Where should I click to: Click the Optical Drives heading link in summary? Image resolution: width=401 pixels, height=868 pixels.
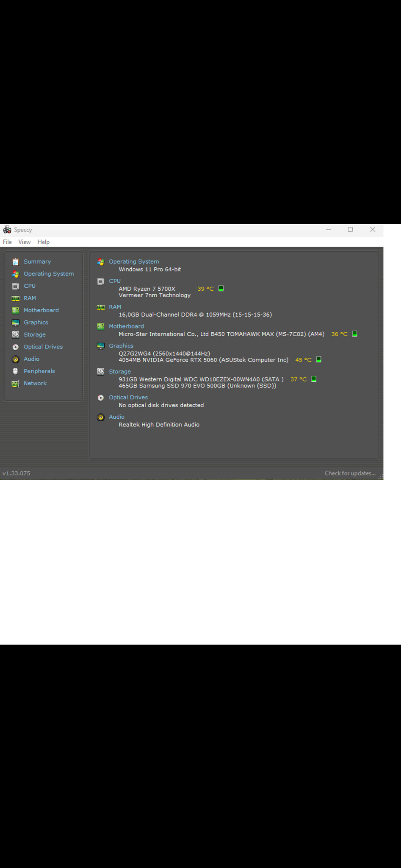pos(128,398)
